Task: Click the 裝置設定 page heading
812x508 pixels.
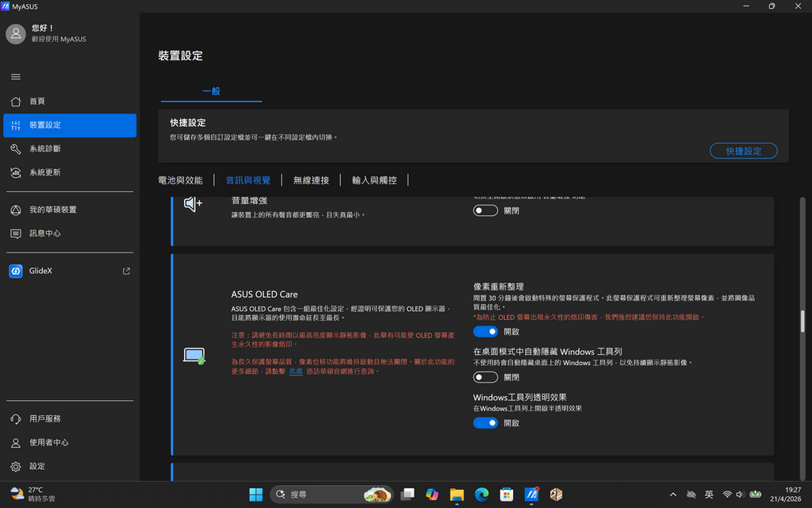Action: (x=180, y=56)
